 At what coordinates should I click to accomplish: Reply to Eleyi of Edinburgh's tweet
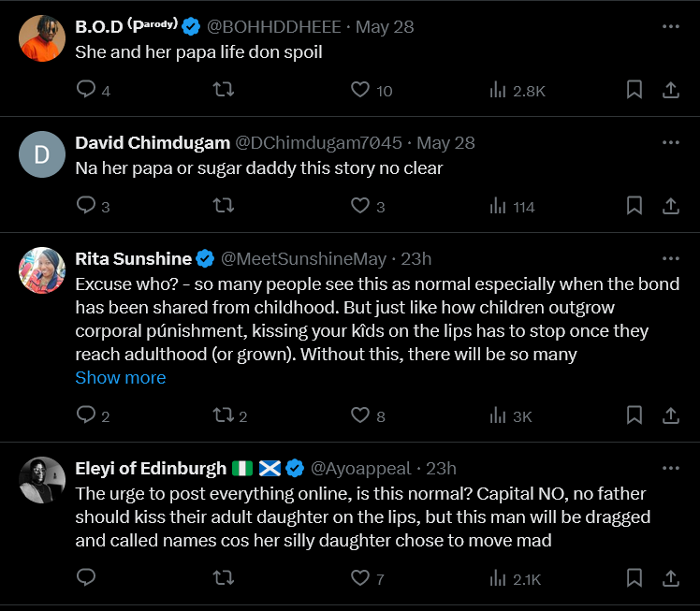pyautogui.click(x=86, y=578)
